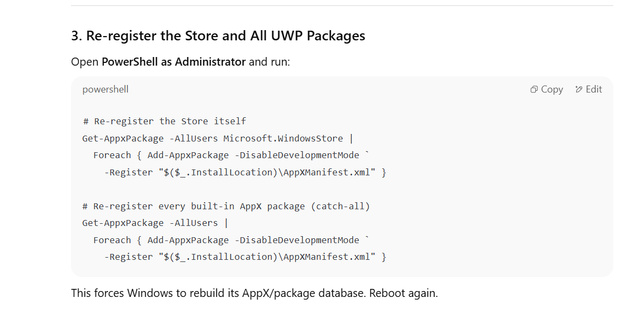The image size is (644, 312).
Task: Click the sentence ending with Reboot again
Action: tap(254, 294)
